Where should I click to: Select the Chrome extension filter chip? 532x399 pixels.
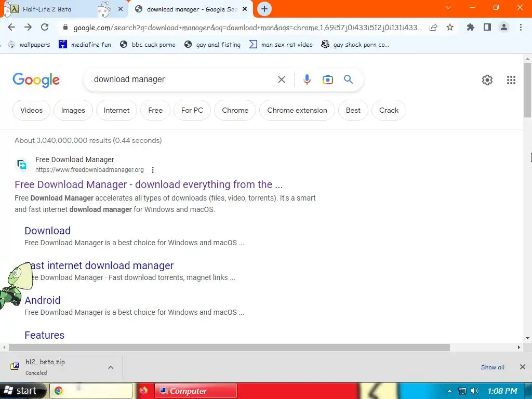297,110
